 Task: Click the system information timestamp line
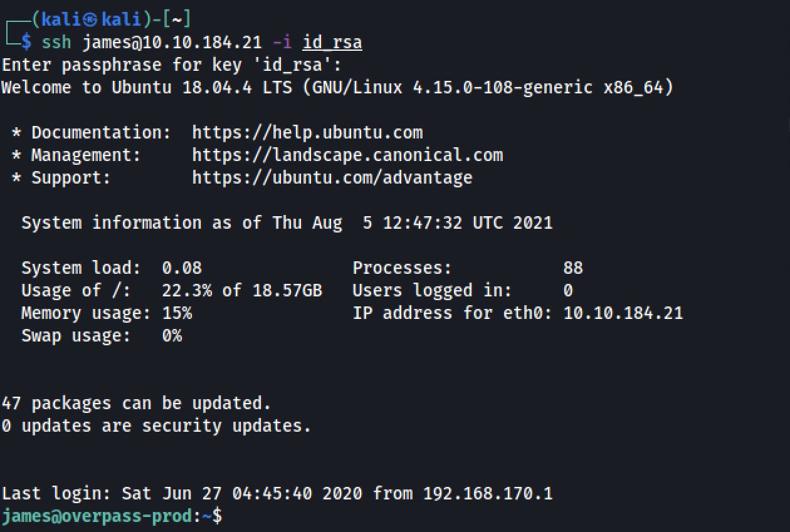287,223
